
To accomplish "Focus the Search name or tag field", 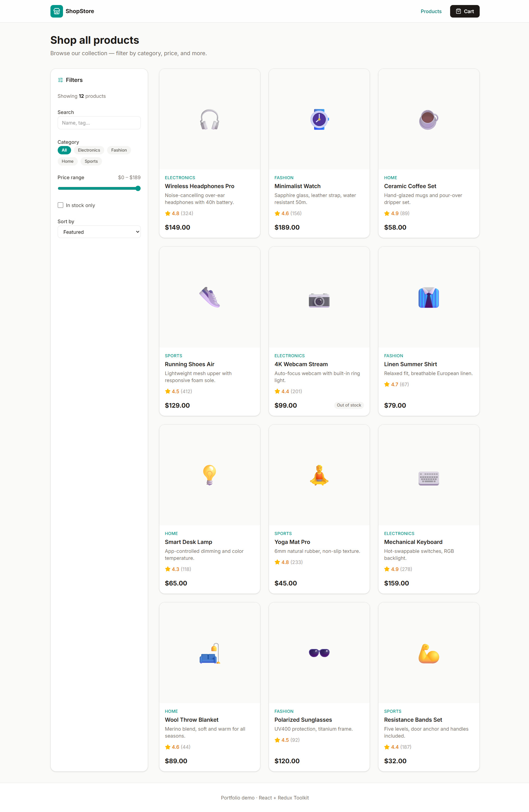I will [99, 123].
